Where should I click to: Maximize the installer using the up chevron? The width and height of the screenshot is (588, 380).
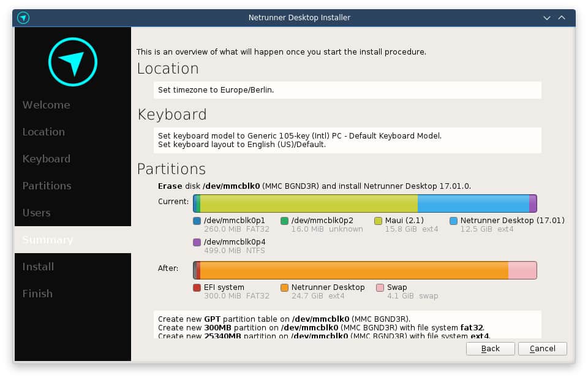coord(562,18)
